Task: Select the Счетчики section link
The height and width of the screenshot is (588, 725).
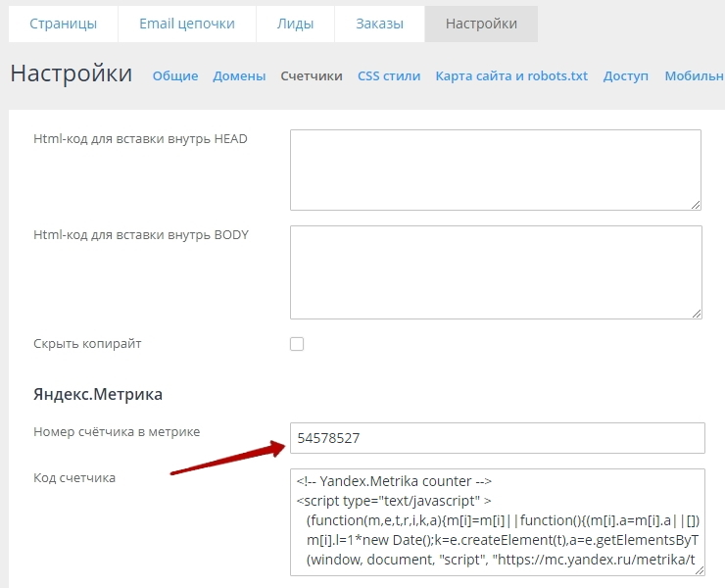Action: click(x=312, y=75)
